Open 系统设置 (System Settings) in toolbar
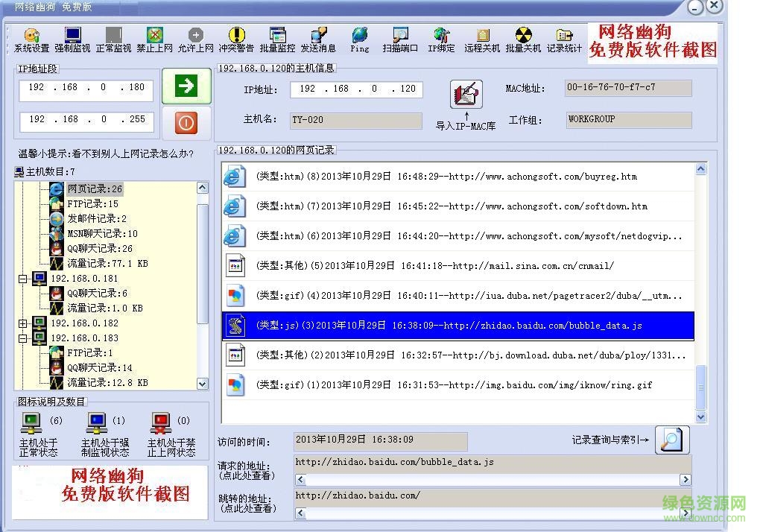This screenshot has width=763, height=532. (x=31, y=40)
